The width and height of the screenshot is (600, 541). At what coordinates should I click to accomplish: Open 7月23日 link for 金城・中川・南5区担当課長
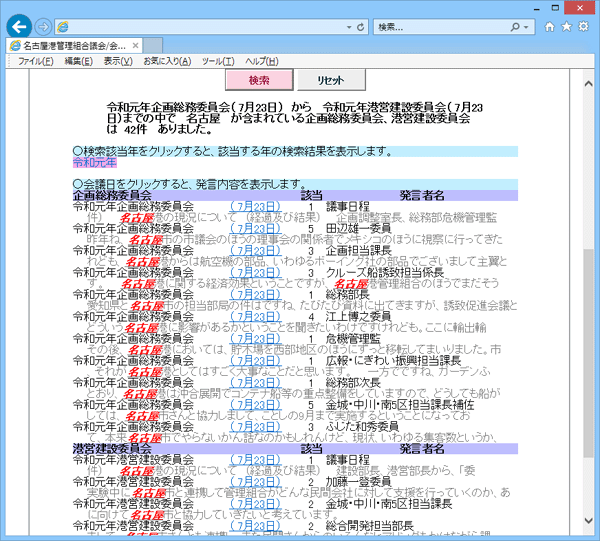tap(256, 504)
